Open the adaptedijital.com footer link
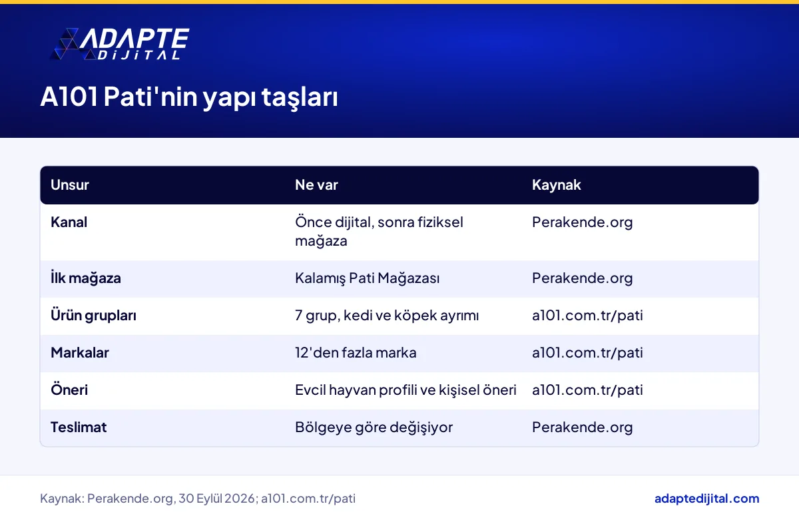799x532 pixels. click(707, 499)
